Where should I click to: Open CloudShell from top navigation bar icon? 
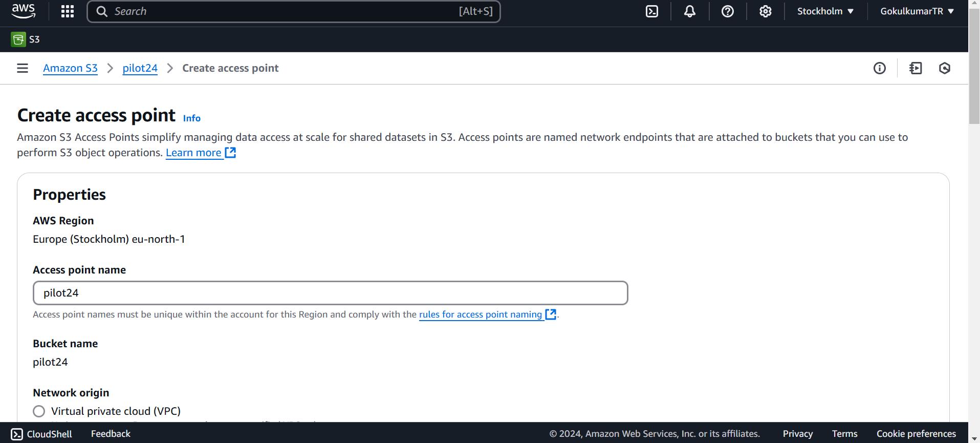tap(651, 11)
